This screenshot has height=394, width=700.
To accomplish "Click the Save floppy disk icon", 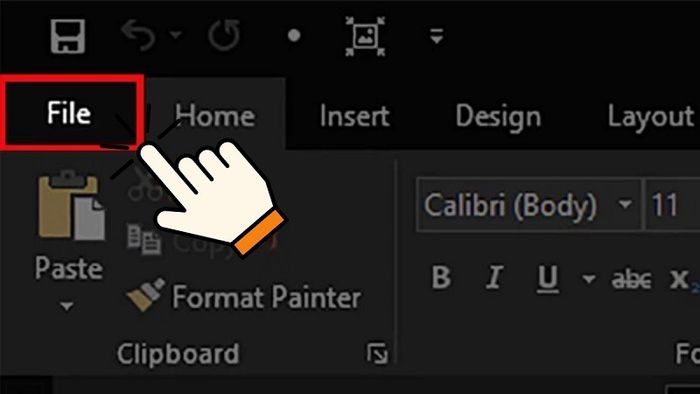I will (67, 36).
